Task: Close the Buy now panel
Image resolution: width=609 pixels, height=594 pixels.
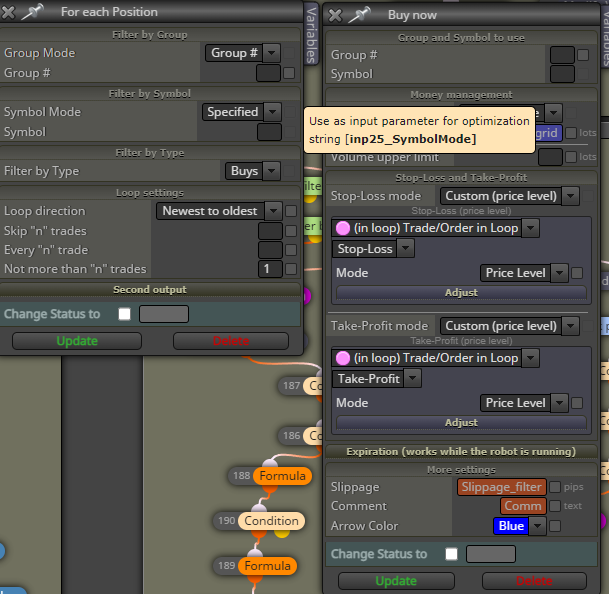Action: (x=335, y=15)
